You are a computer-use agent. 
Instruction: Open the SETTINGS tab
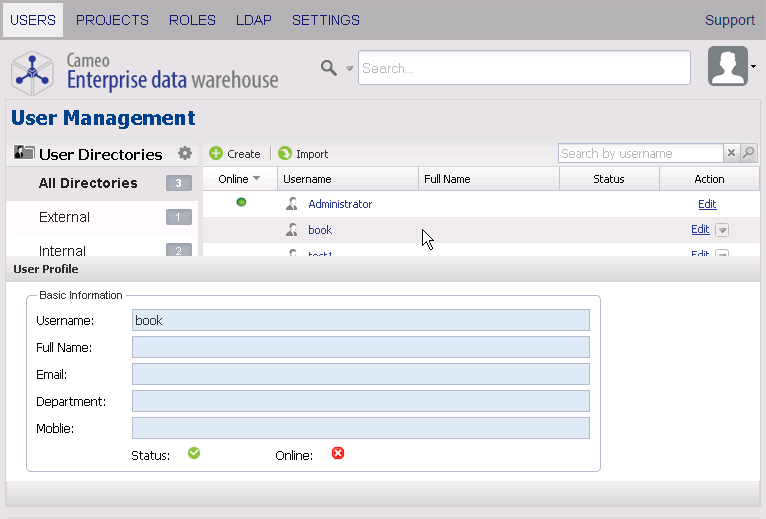click(326, 20)
